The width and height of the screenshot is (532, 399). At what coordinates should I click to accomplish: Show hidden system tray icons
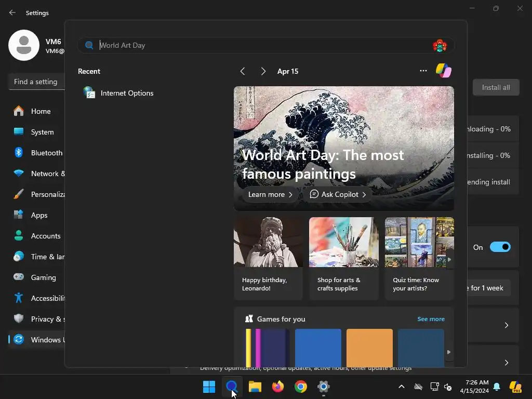(x=402, y=387)
